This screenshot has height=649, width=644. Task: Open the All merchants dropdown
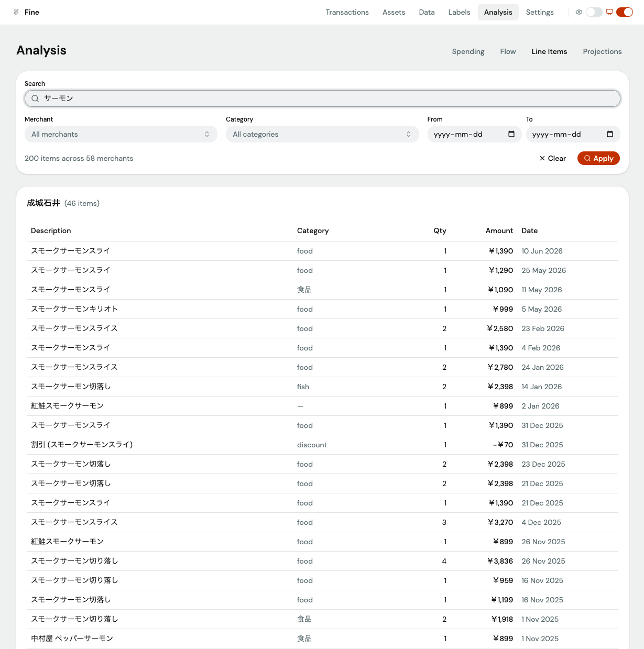[121, 134]
